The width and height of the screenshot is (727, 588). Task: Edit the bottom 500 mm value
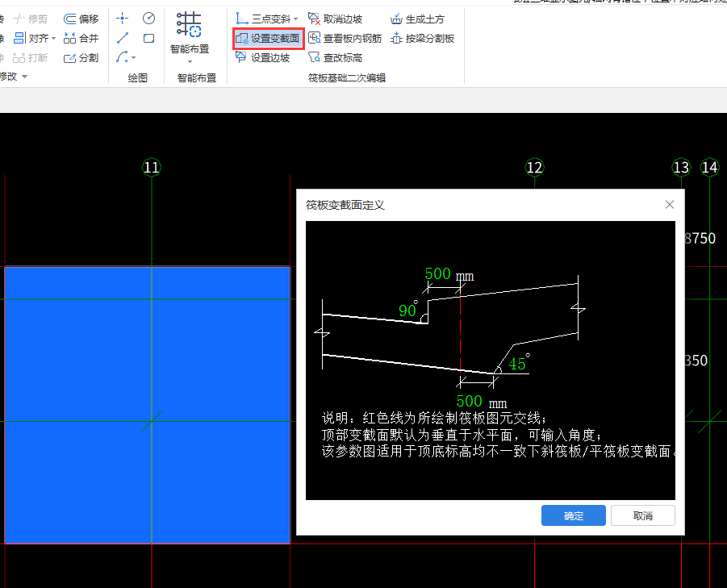click(x=470, y=401)
